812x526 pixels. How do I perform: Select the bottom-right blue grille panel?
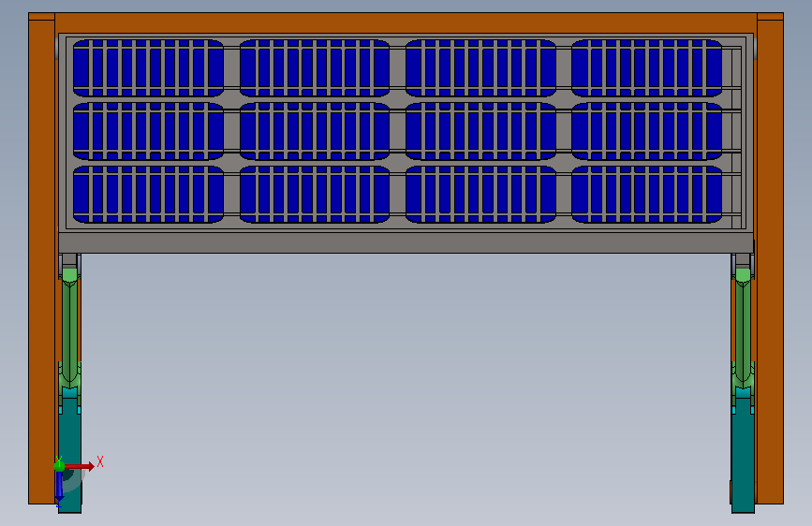[x=647, y=194]
